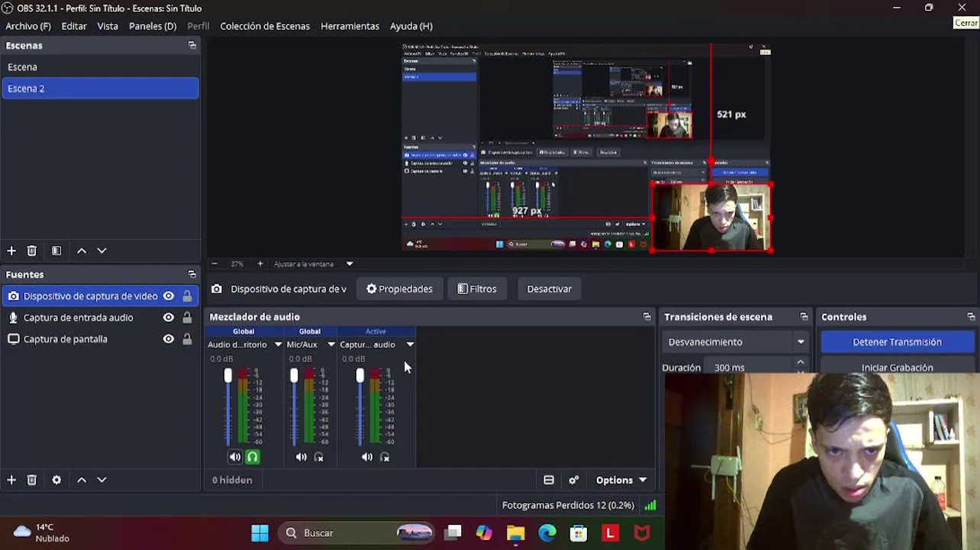Hide Dispositivo de captura de video source
The width and height of the screenshot is (980, 550).
tap(169, 296)
